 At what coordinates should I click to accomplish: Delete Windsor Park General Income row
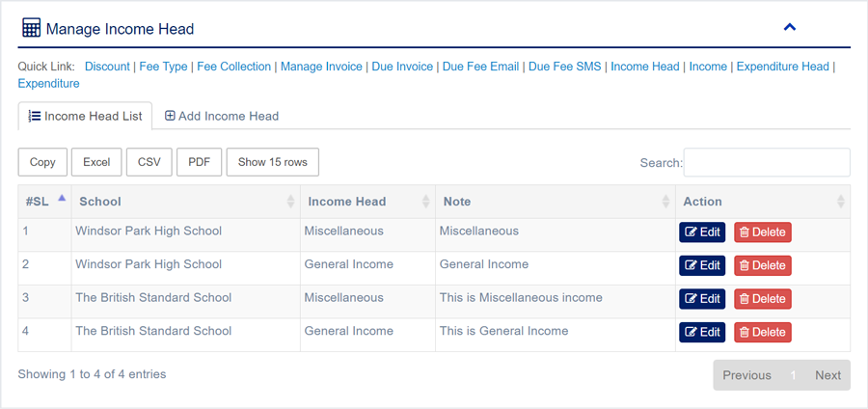[x=762, y=265]
